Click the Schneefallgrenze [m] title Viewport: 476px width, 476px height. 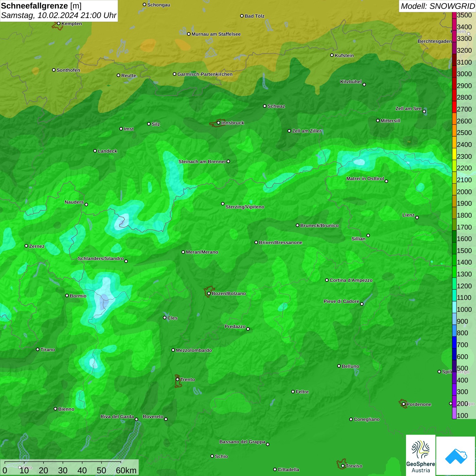click(x=41, y=6)
